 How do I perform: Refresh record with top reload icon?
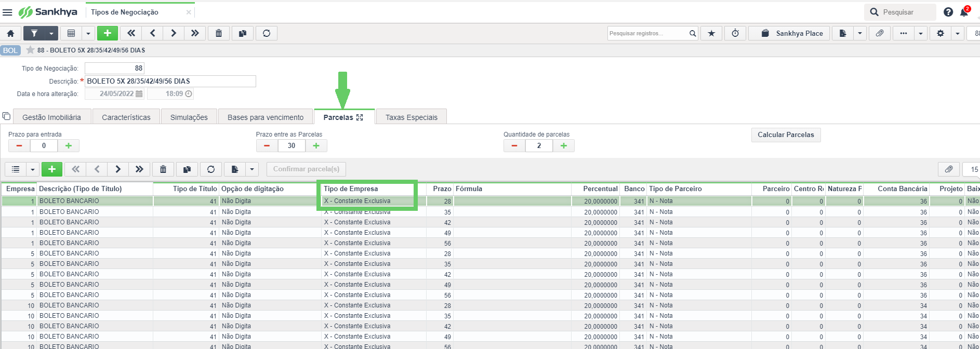(x=267, y=33)
